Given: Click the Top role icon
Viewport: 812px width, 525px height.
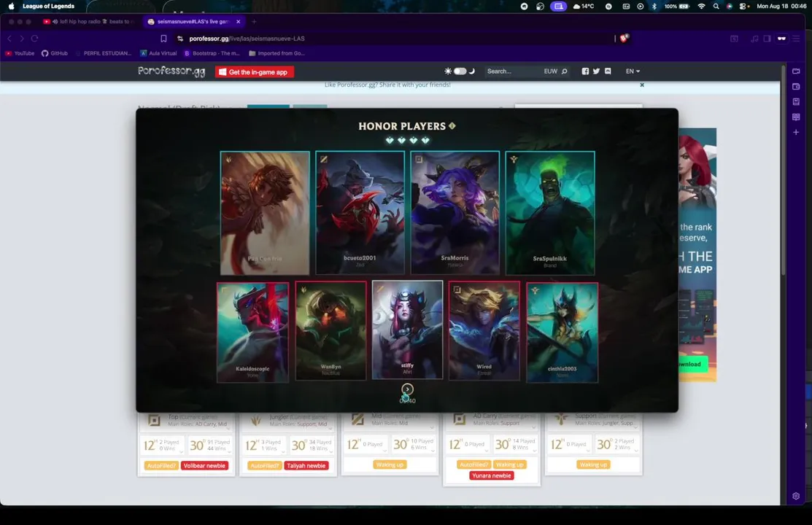Looking at the screenshot, I should click(x=155, y=421).
